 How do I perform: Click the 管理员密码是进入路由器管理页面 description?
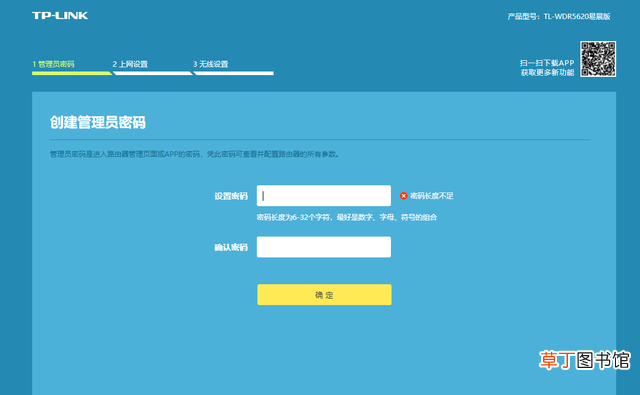tap(195, 154)
